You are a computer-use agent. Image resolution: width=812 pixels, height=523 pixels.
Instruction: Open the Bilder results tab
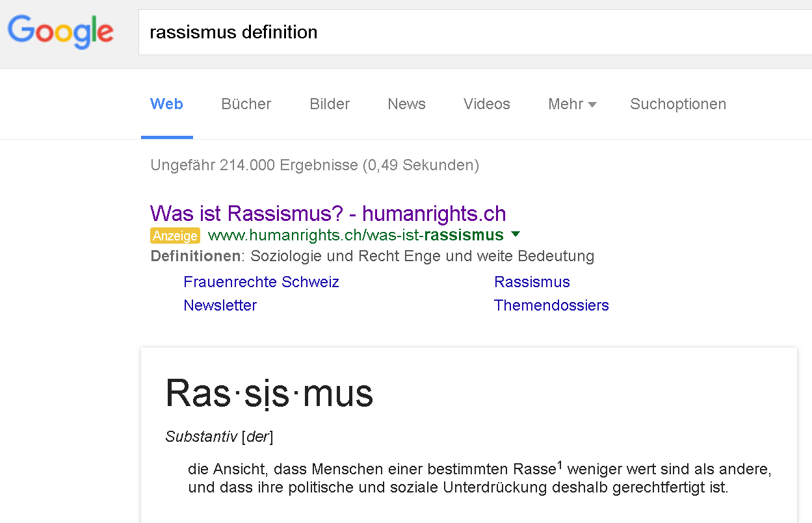click(330, 104)
